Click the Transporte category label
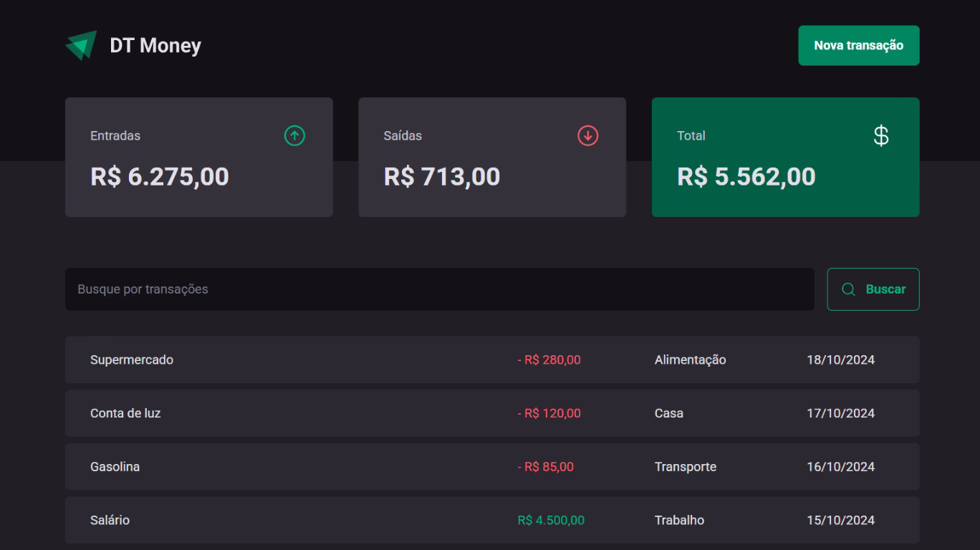The width and height of the screenshot is (980, 550). (x=685, y=467)
